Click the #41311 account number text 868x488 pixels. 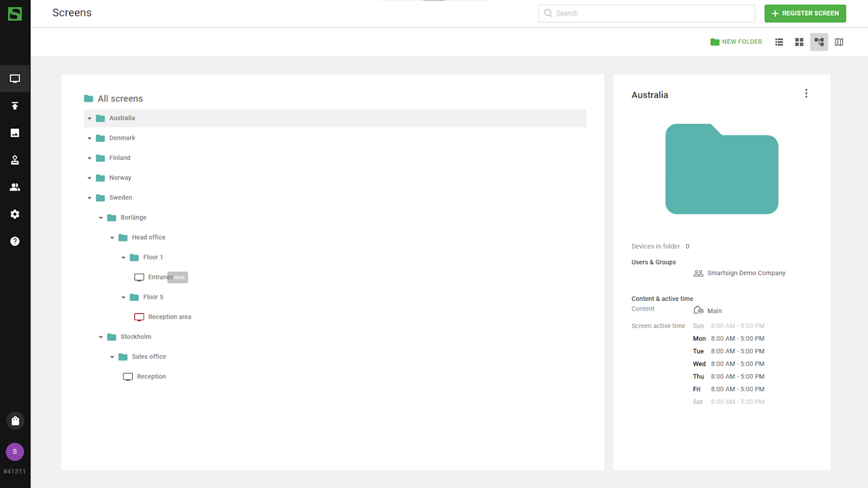[15, 472]
